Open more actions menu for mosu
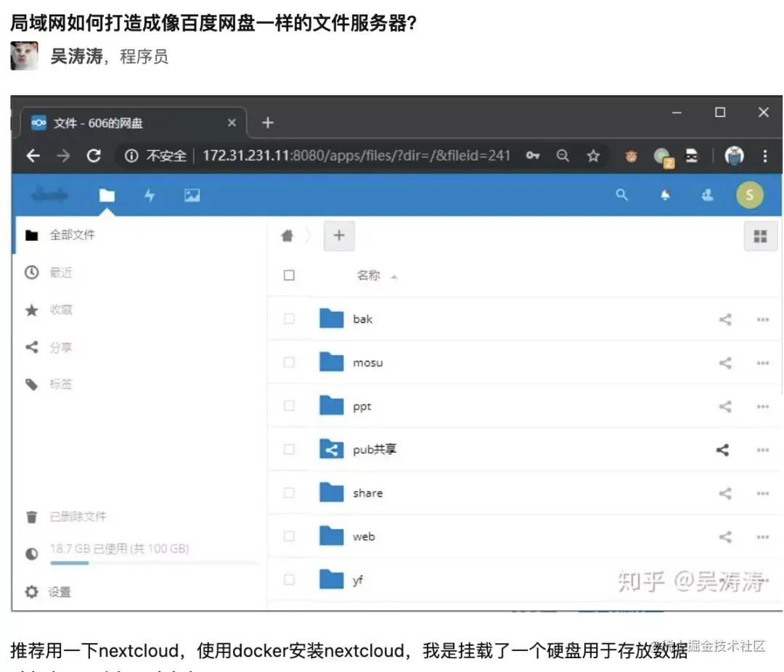This screenshot has height=672, width=784. pos(762,363)
